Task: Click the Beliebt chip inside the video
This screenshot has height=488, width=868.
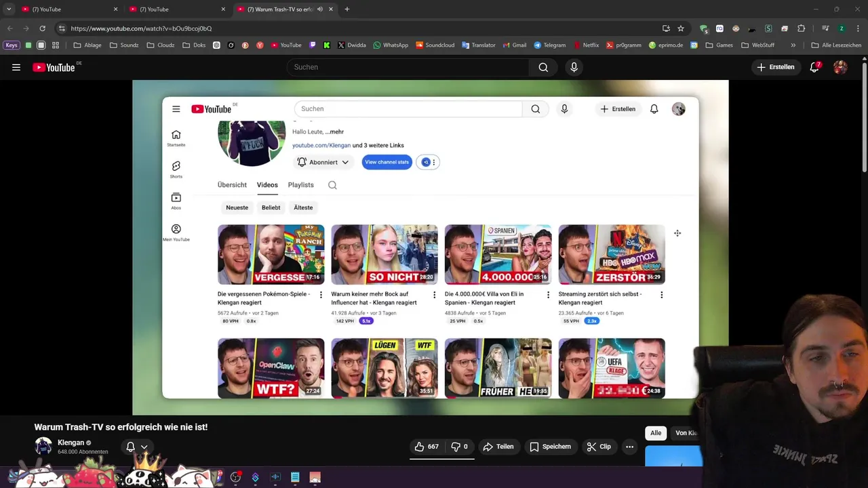Action: (x=271, y=207)
